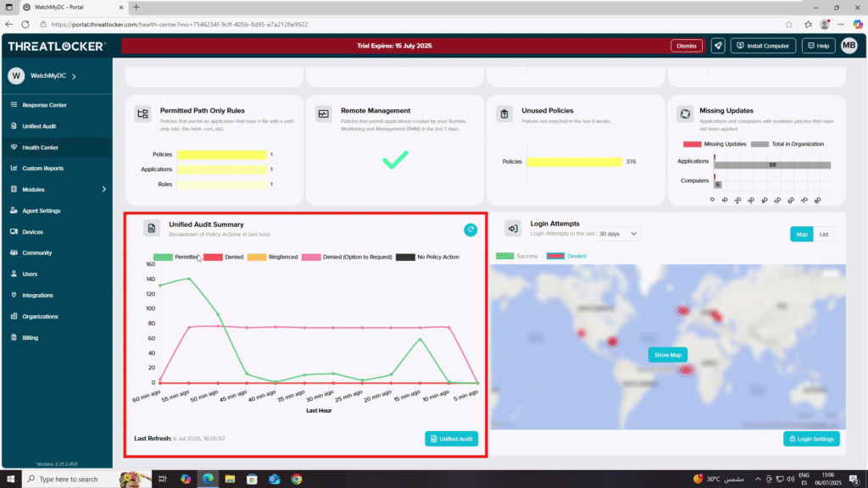
Task: Toggle Ringfenced legend swatch
Action: point(257,257)
